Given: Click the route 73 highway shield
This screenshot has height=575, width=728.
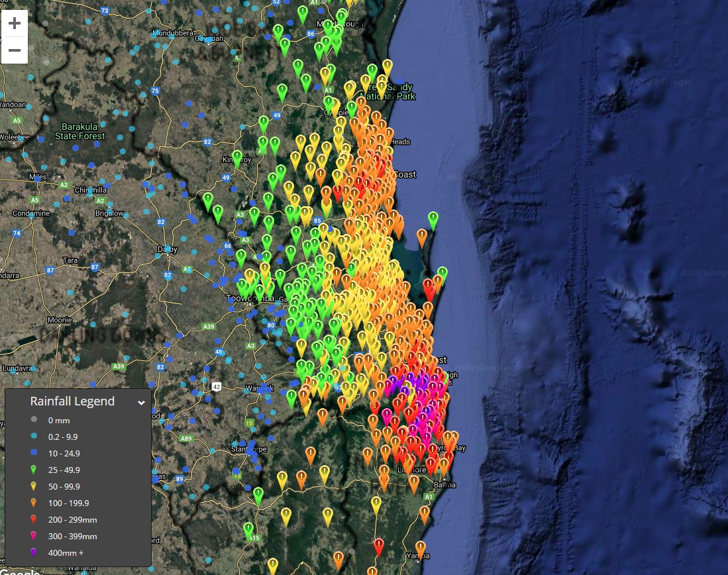Looking at the screenshot, I should [x=105, y=11].
